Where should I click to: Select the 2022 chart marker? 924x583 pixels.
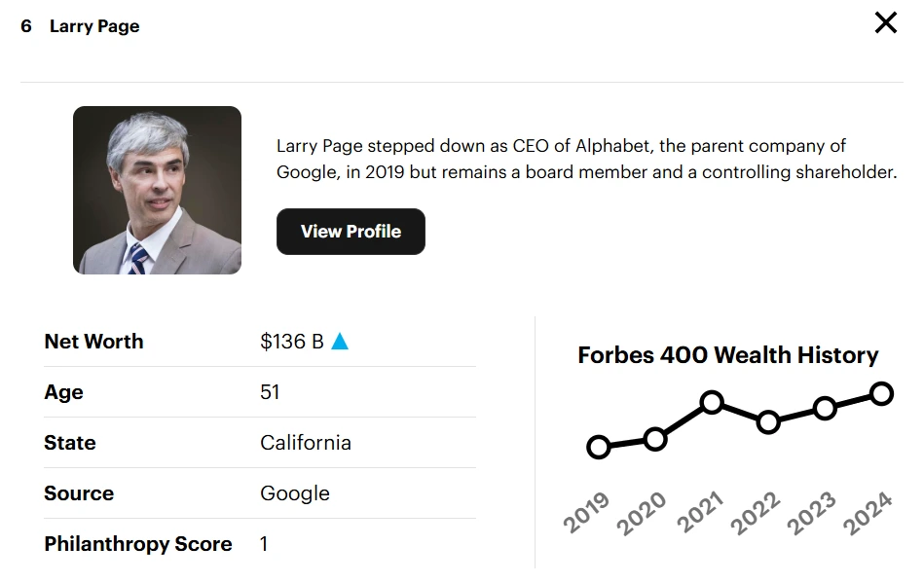click(x=768, y=421)
